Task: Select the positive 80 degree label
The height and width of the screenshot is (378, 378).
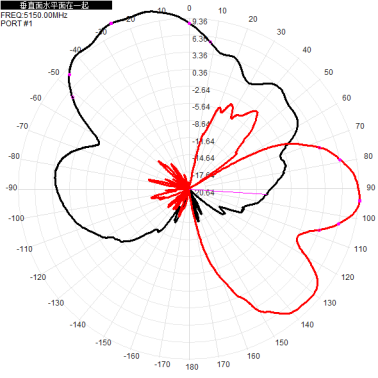Action: coord(368,156)
